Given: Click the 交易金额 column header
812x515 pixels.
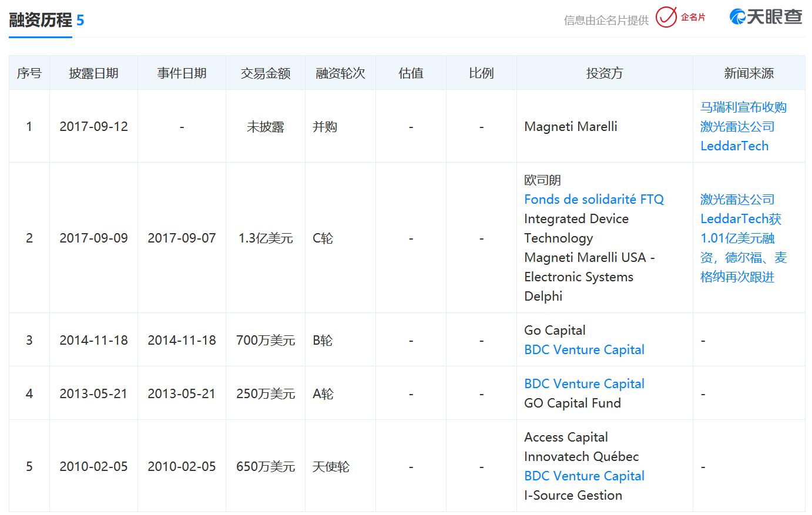Looking at the screenshot, I should click(x=266, y=73).
